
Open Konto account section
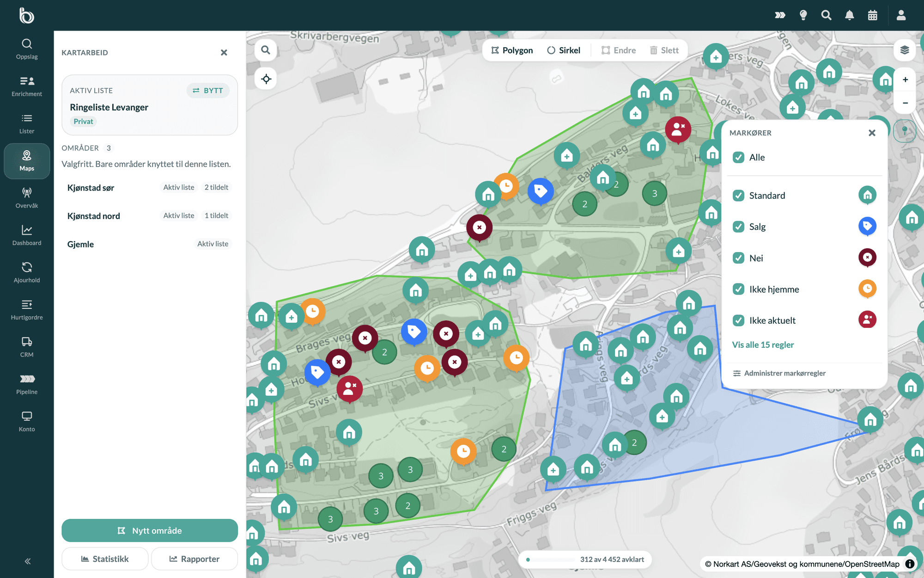point(27,422)
